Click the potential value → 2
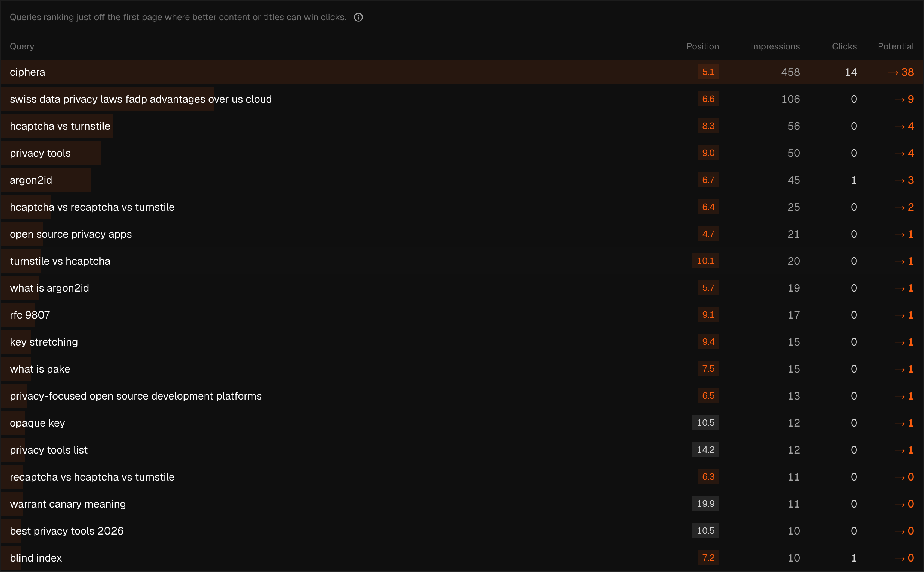 [x=904, y=207]
